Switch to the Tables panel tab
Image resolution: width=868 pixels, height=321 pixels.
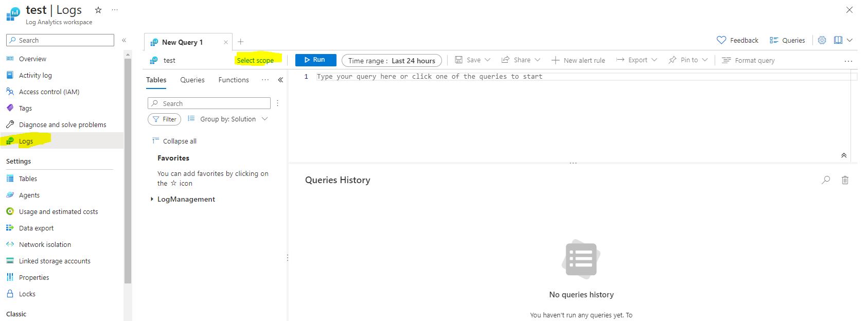pyautogui.click(x=156, y=80)
